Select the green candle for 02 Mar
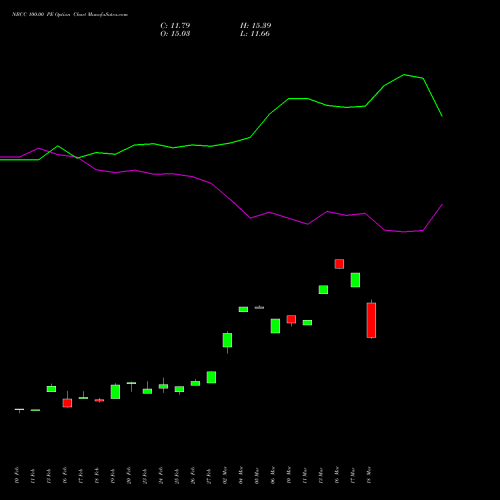This screenshot has height=500, width=500. [x=227, y=340]
